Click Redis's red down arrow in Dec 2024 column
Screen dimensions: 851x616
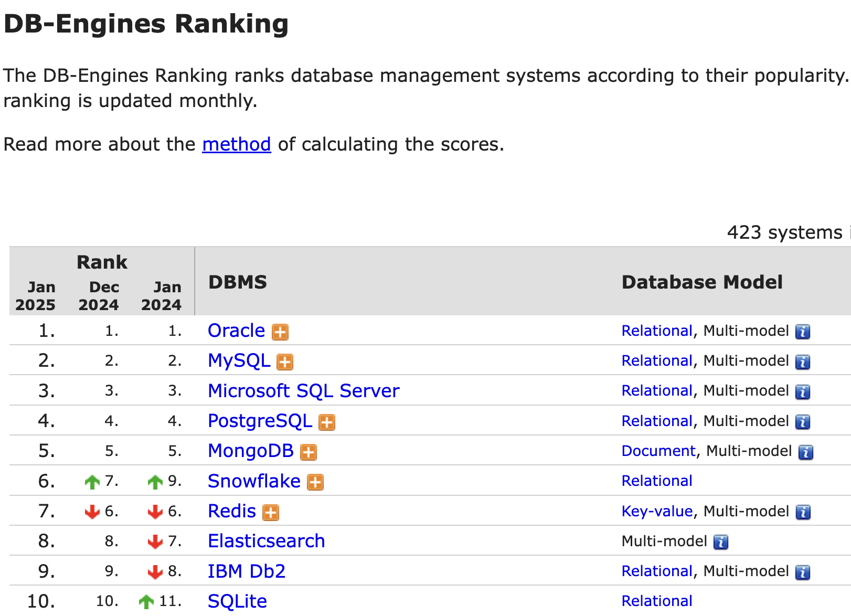click(92, 512)
